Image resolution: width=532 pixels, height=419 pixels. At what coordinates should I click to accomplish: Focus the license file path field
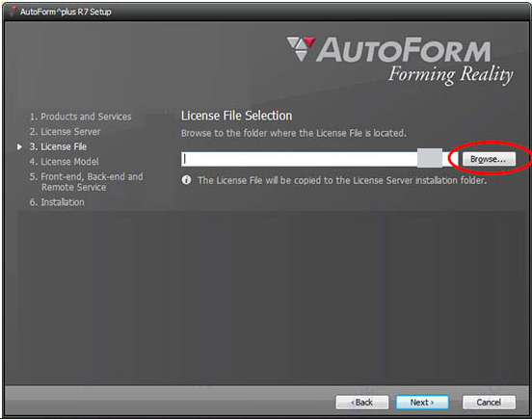click(299, 159)
